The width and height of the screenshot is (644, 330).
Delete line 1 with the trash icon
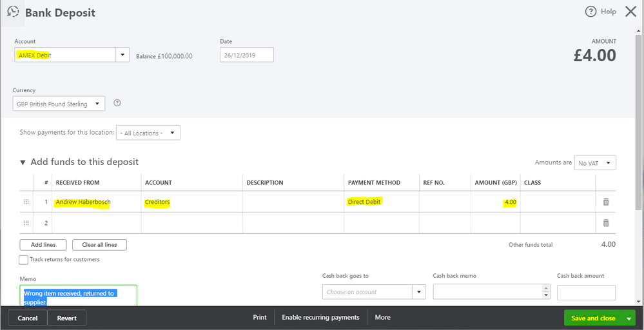pos(606,202)
